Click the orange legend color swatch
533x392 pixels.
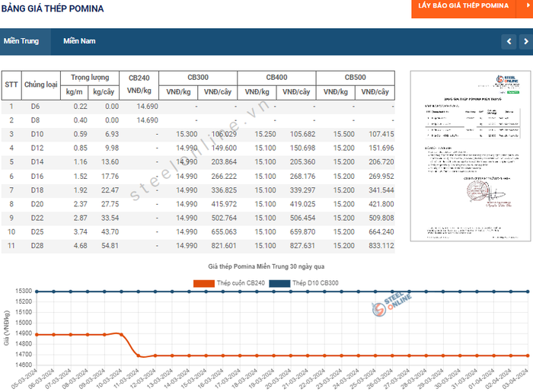click(203, 283)
